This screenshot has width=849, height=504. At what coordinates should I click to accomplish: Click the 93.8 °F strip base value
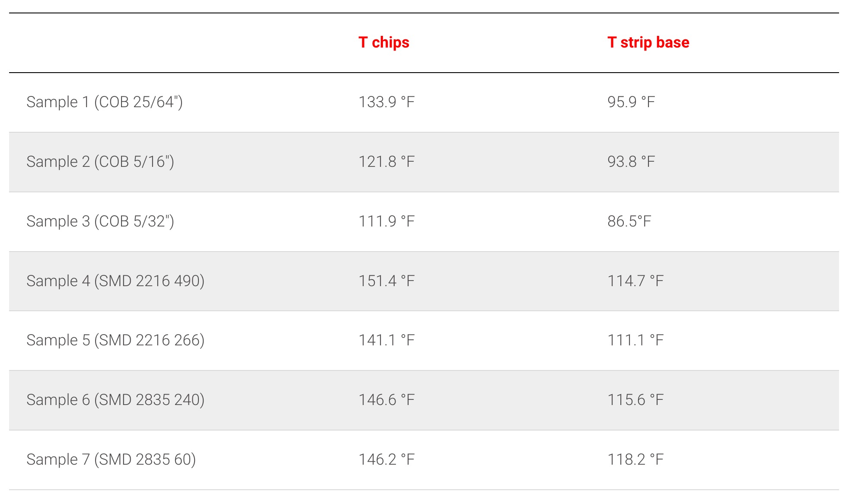pos(631,162)
